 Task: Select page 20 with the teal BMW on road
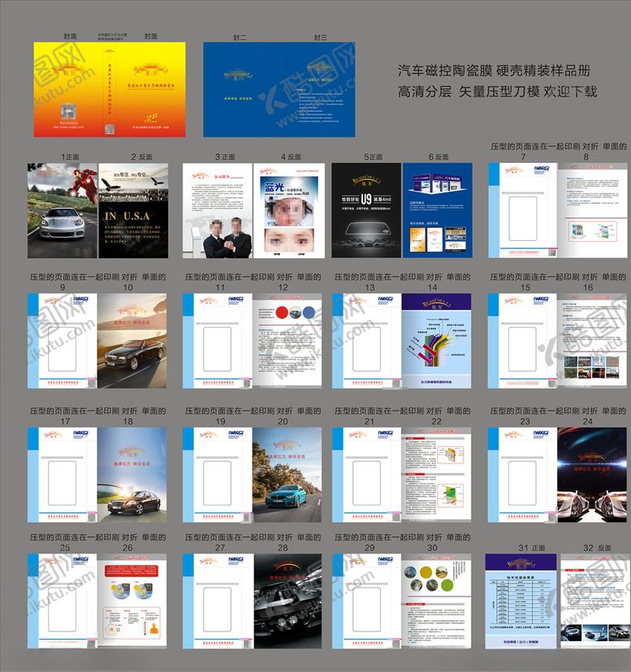click(287, 475)
